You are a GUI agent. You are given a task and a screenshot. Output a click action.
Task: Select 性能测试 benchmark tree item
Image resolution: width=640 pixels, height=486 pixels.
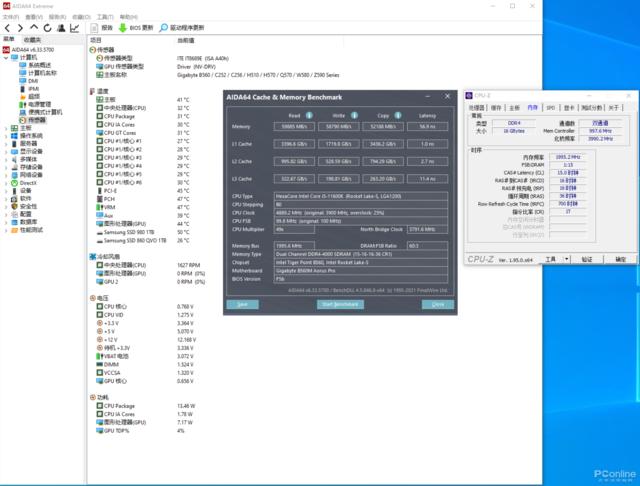27,230
